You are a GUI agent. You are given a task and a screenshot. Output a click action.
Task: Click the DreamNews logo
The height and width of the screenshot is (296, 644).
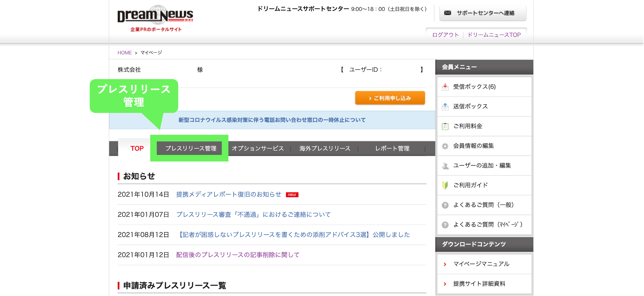(x=155, y=18)
